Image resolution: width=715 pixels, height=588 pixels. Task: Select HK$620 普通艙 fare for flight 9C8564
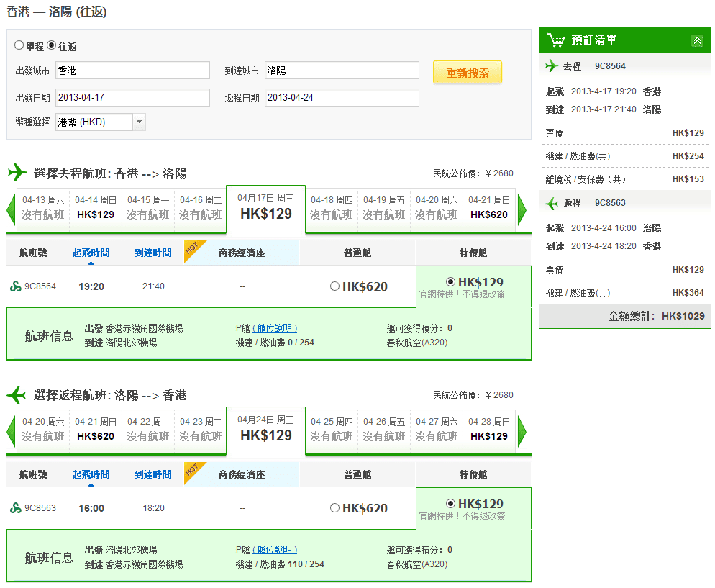coord(334,286)
